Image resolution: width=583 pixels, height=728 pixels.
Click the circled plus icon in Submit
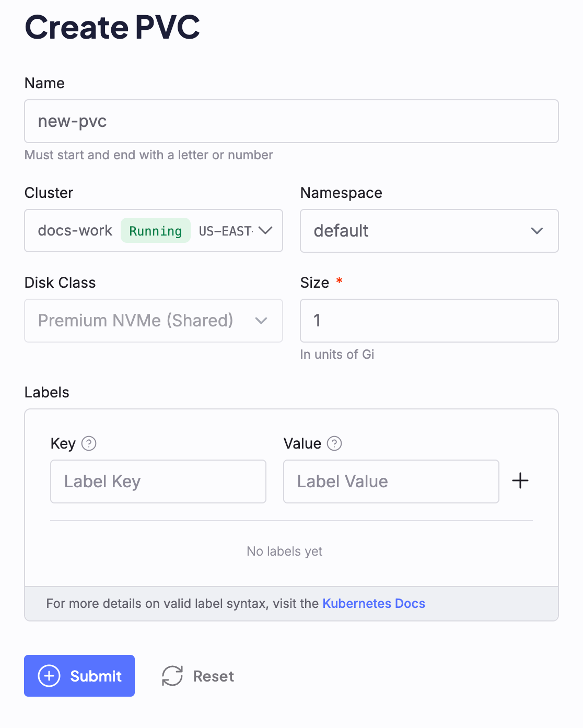click(49, 676)
